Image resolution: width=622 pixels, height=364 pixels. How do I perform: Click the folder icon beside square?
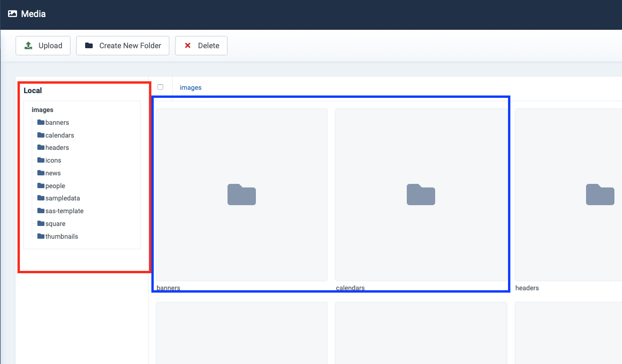(x=41, y=224)
